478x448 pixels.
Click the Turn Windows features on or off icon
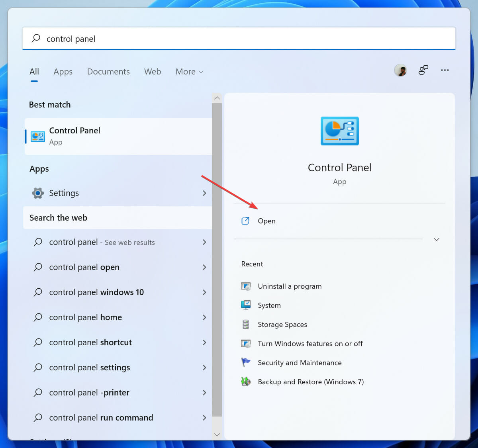pos(246,343)
